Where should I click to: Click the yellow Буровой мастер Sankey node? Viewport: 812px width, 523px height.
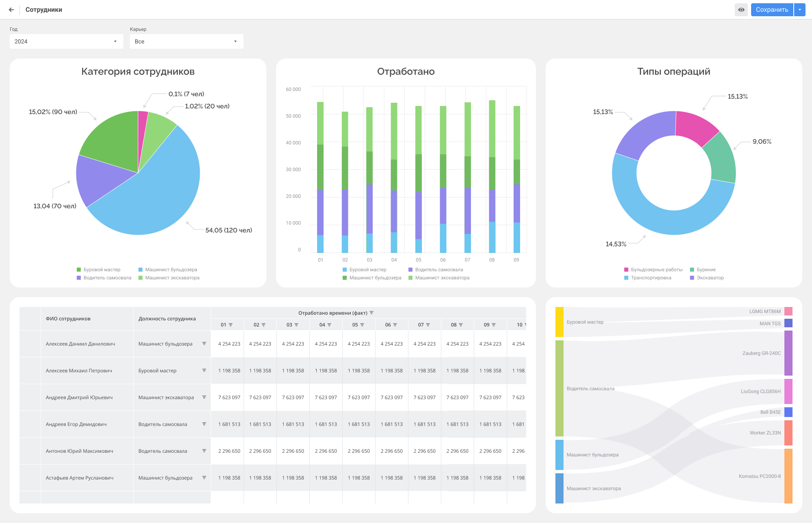559,322
